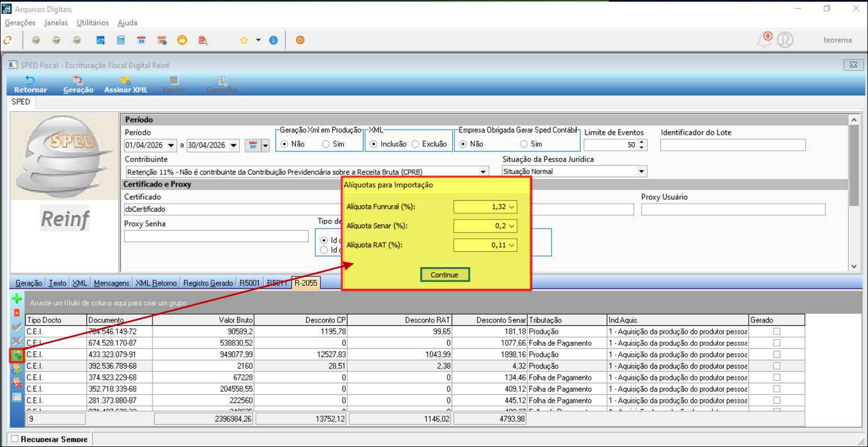
Task: Click the orange power icon
Action: tap(300, 40)
